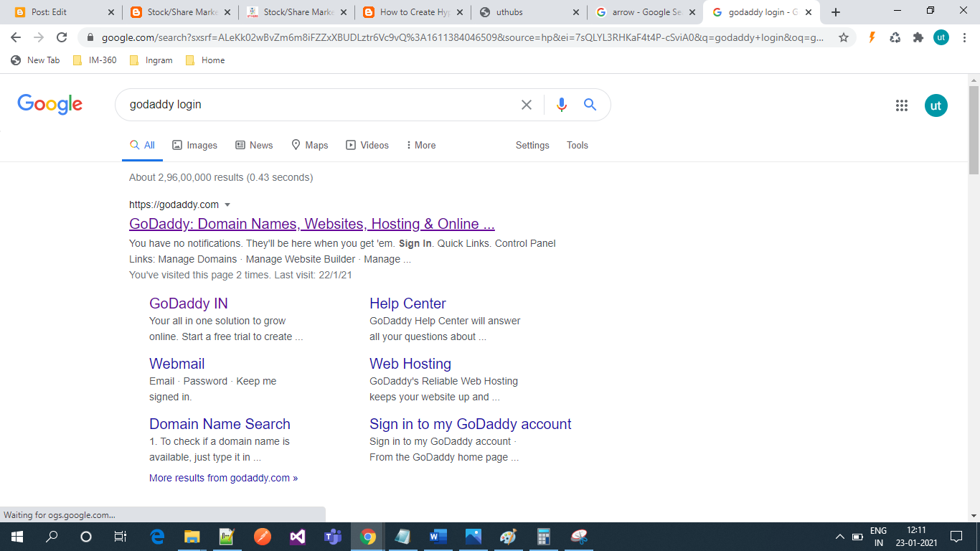Open the Home bookmark folder
Viewport: 980px width, 551px height.
(x=205, y=60)
